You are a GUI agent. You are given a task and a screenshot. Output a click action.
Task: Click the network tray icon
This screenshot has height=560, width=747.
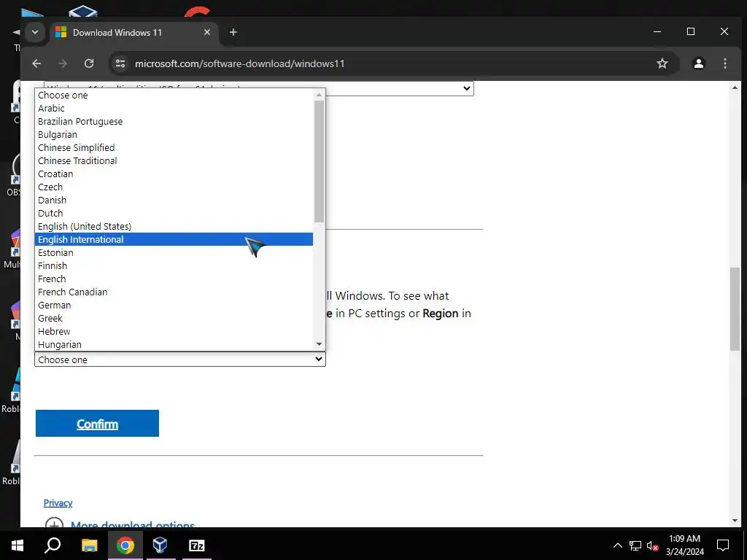pos(635,545)
